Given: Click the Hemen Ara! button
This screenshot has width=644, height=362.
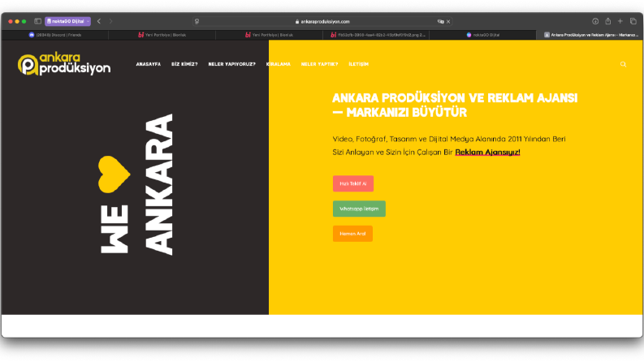Looking at the screenshot, I should point(352,234).
